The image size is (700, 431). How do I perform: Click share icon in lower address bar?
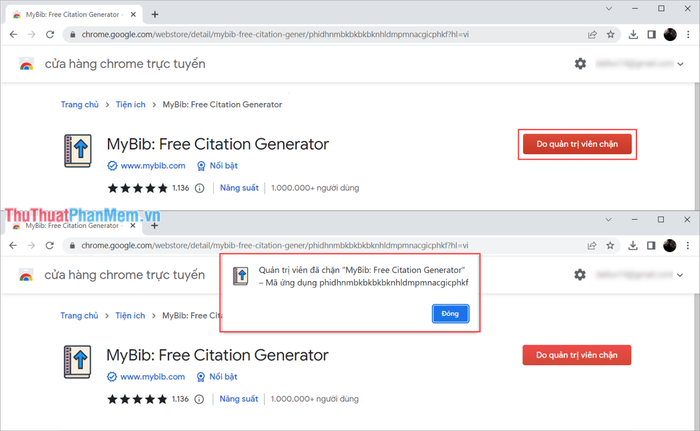pyautogui.click(x=592, y=245)
